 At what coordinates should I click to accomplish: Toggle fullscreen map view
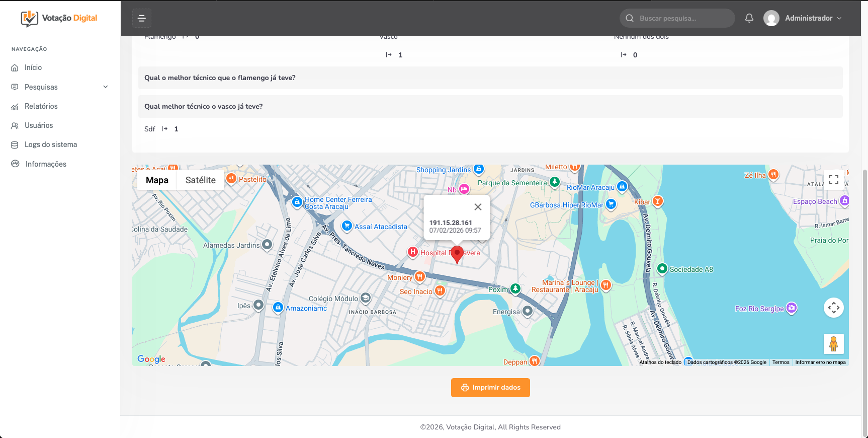(x=833, y=180)
